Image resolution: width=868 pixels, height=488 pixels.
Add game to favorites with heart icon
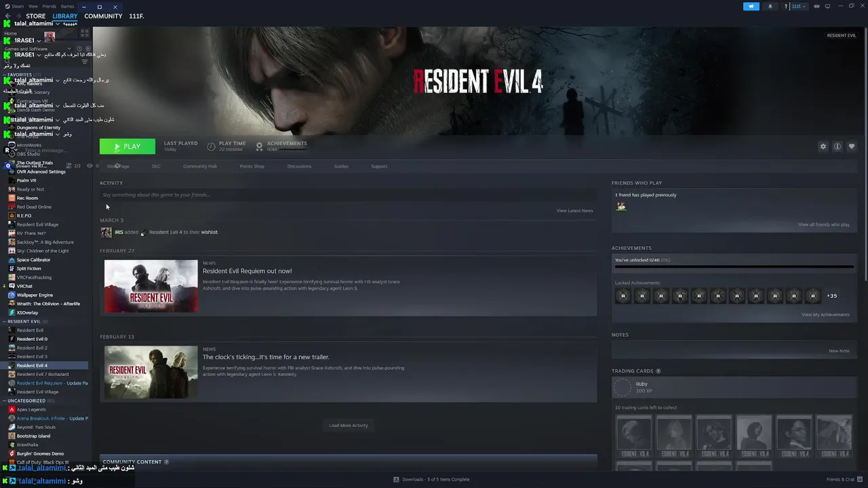pyautogui.click(x=852, y=146)
